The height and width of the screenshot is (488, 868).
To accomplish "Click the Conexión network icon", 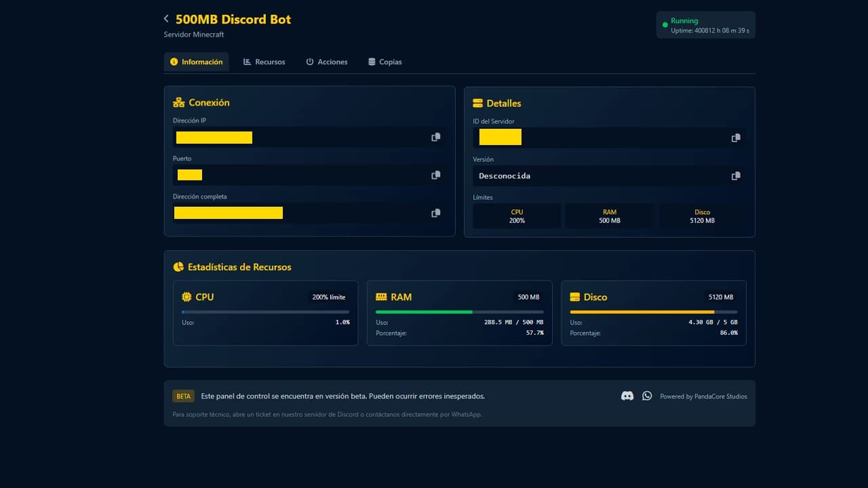I will [x=179, y=102].
